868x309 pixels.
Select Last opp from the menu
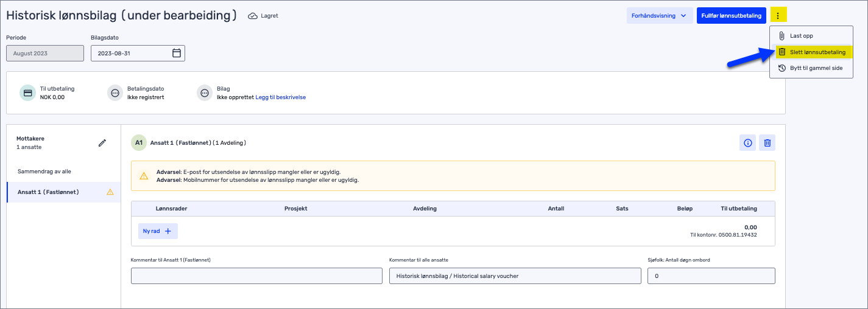801,36
